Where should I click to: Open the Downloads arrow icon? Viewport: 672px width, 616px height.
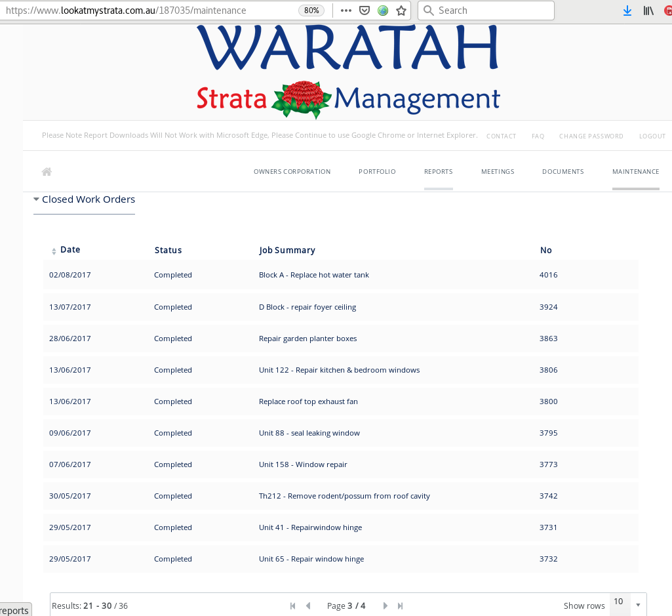click(x=627, y=10)
